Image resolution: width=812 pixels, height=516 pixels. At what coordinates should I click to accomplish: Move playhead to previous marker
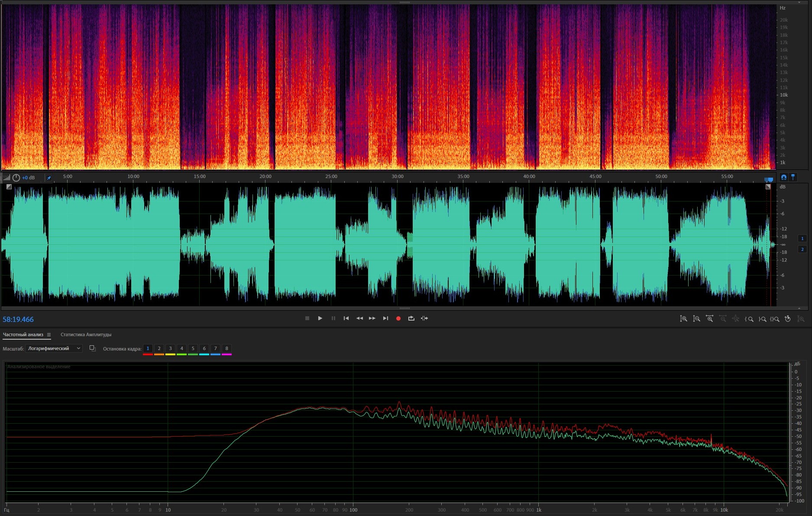[346, 318]
